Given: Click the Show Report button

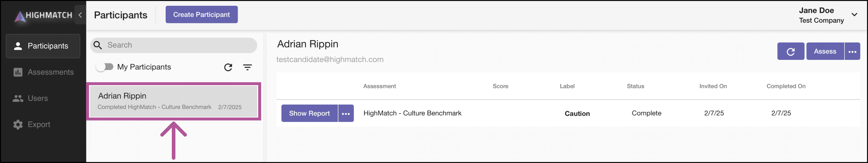Looking at the screenshot, I should click(x=309, y=113).
